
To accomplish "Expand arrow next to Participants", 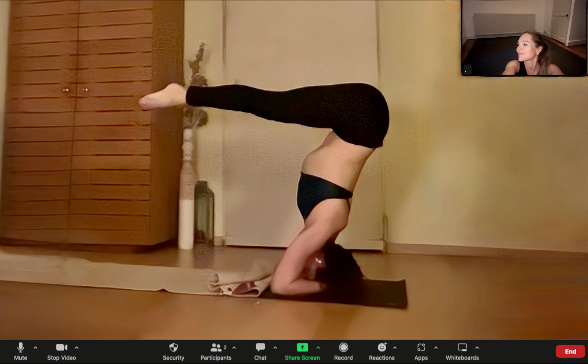I will pos(234,348).
